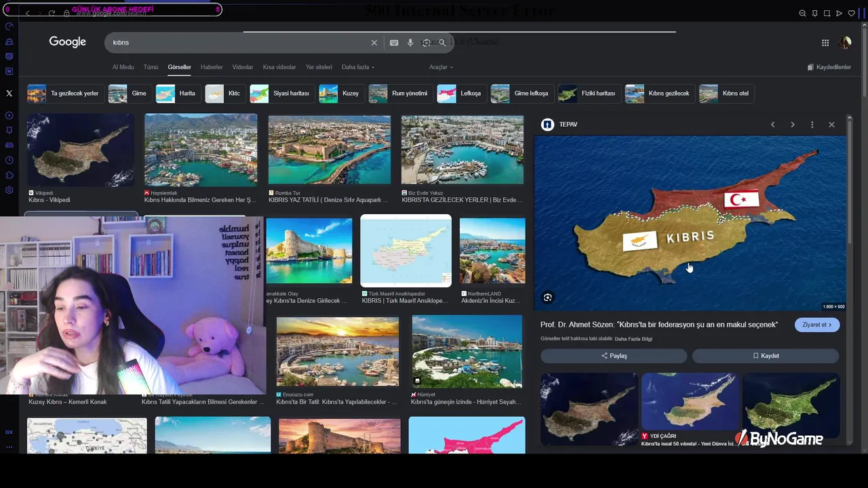
Task: Switch to the Videolar tab
Action: click(243, 67)
